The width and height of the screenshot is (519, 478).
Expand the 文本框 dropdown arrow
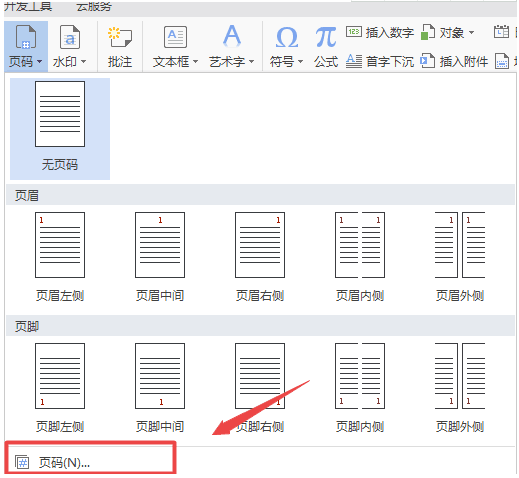195,62
